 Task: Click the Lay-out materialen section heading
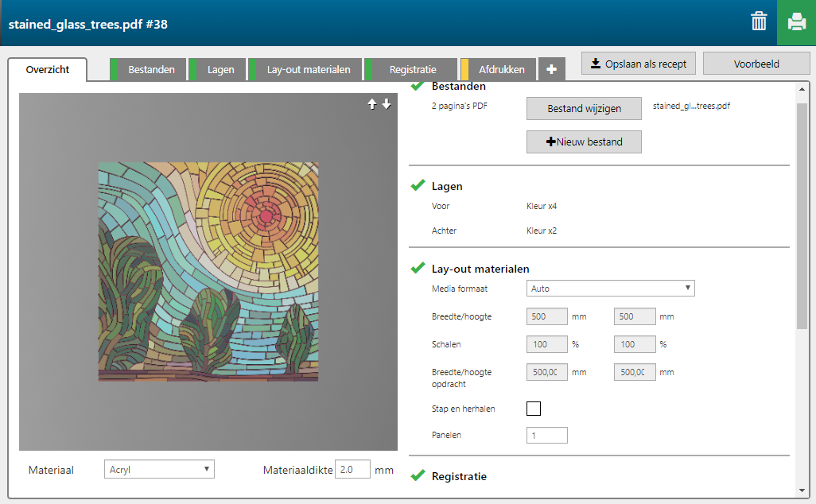tap(480, 269)
